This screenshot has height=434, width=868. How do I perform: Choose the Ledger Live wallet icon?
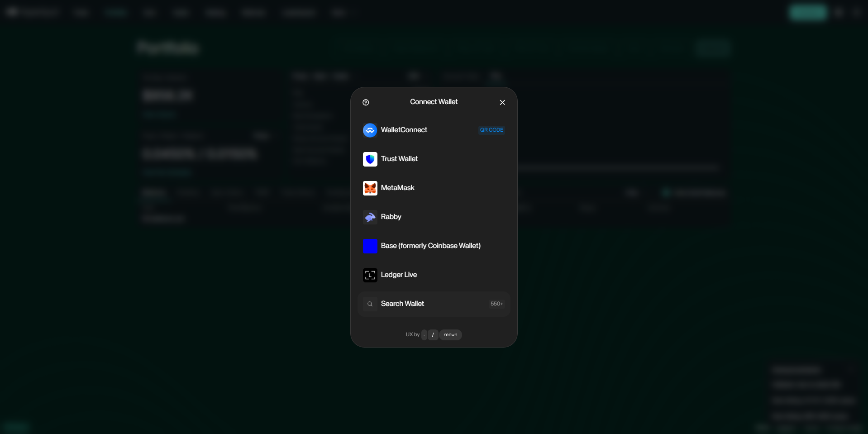[370, 275]
